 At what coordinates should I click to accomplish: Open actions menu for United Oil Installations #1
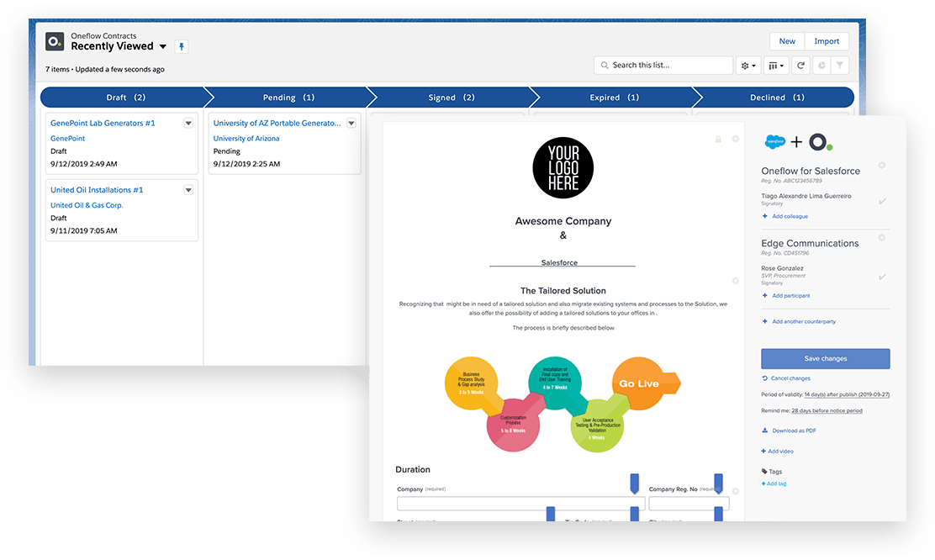tap(188, 190)
